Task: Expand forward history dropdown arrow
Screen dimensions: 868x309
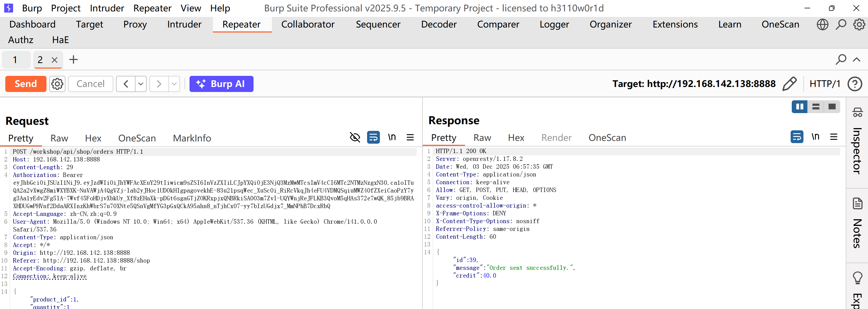Action: [174, 84]
